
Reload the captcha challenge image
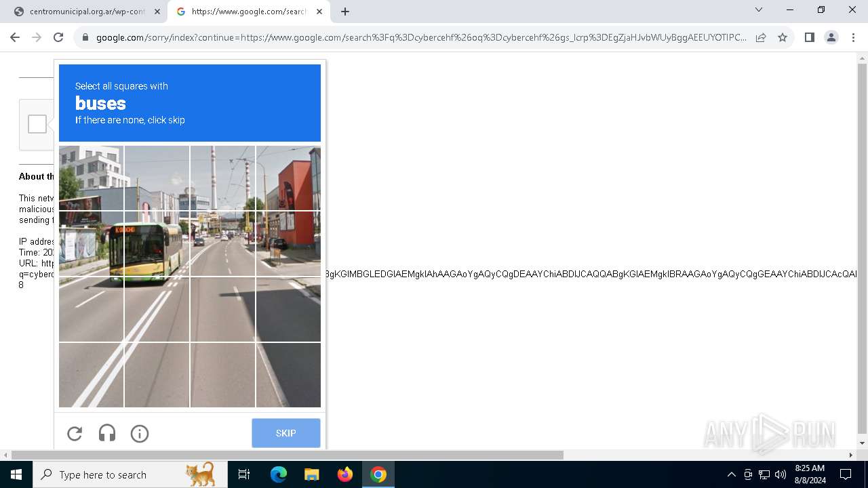pyautogui.click(x=75, y=434)
